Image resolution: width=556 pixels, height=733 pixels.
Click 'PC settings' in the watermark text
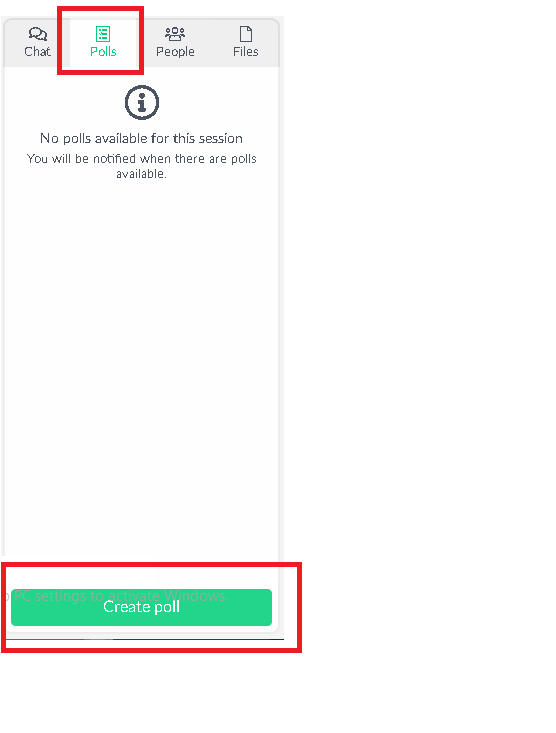pos(51,596)
